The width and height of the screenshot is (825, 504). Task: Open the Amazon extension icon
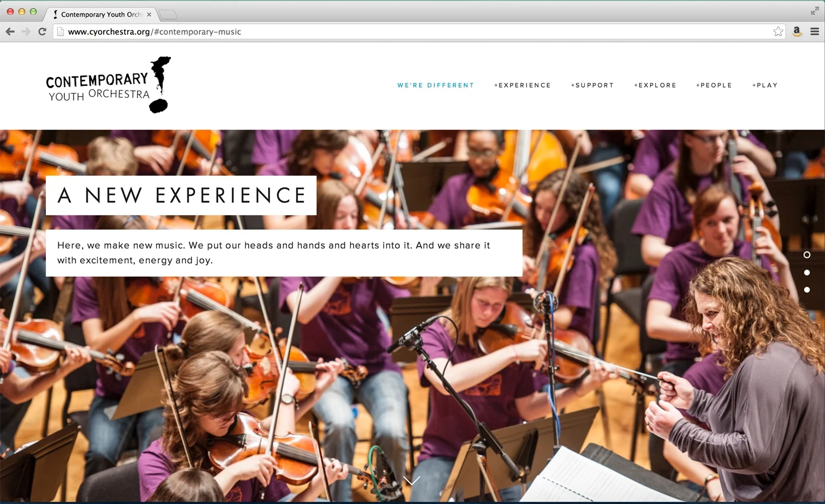point(797,31)
